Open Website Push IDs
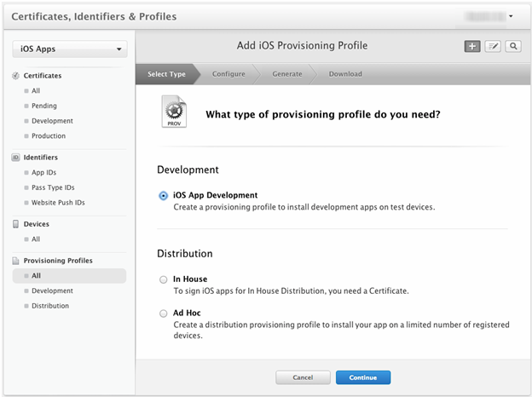This screenshot has width=532, height=397. [58, 203]
